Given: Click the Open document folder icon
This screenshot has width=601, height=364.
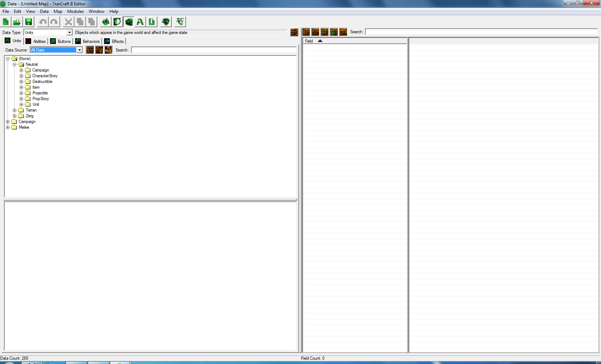Looking at the screenshot, I should 17,22.
